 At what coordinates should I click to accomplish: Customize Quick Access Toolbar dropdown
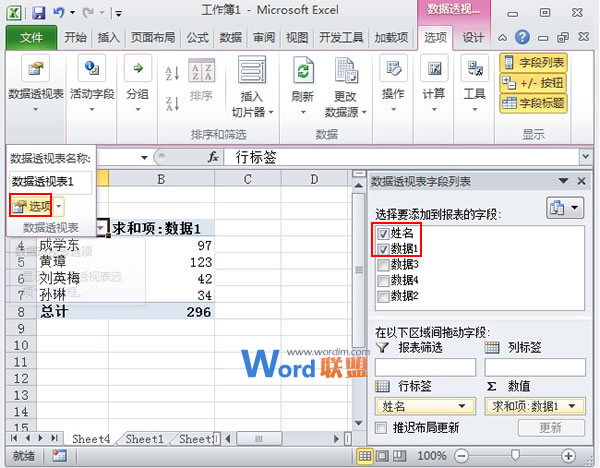click(119, 14)
